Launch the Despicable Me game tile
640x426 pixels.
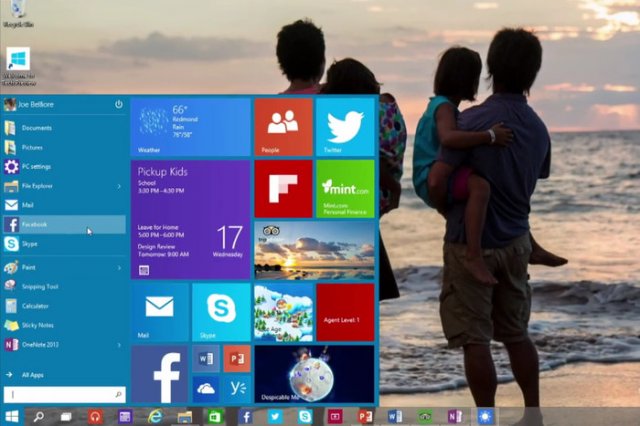coord(314,374)
